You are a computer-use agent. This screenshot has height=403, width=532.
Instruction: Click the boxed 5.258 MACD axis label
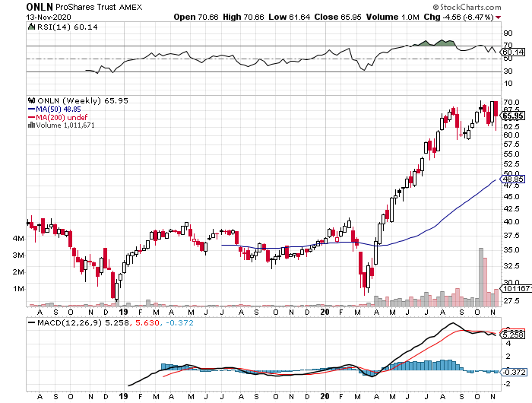513,335
